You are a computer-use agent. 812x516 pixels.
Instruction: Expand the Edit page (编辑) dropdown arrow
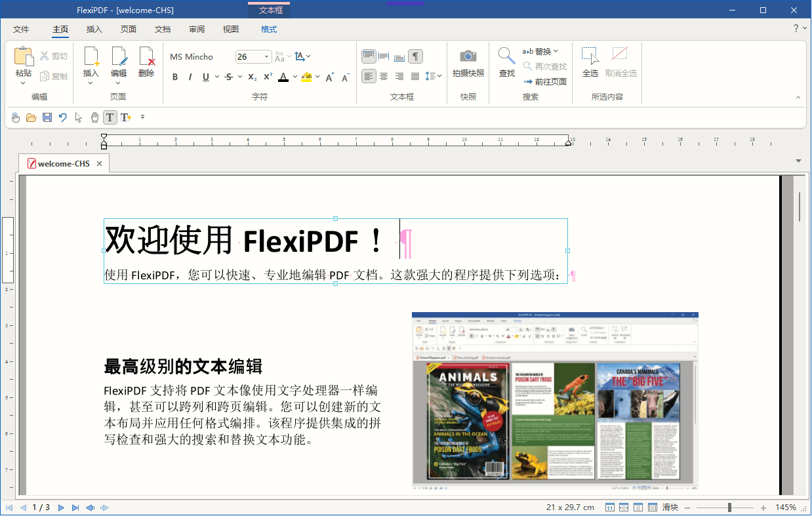(119, 83)
